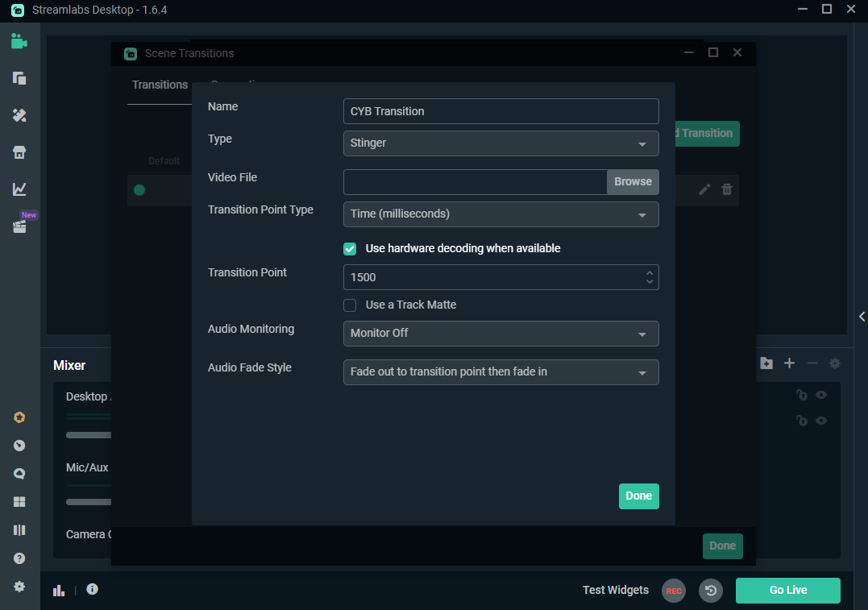Image resolution: width=868 pixels, height=610 pixels.
Task: Enable Use a Track Matte checkbox
Action: [x=350, y=305]
